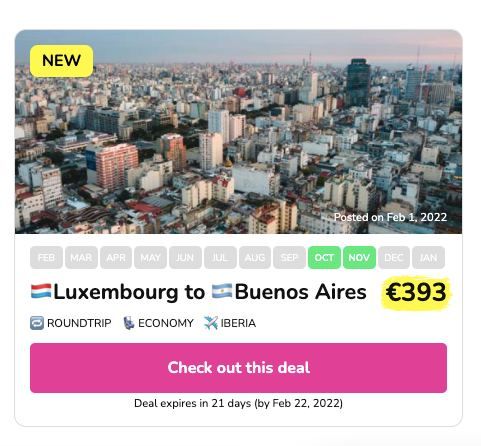Select the MAR month chip
Viewport: 481px width, 446px height.
click(81, 257)
